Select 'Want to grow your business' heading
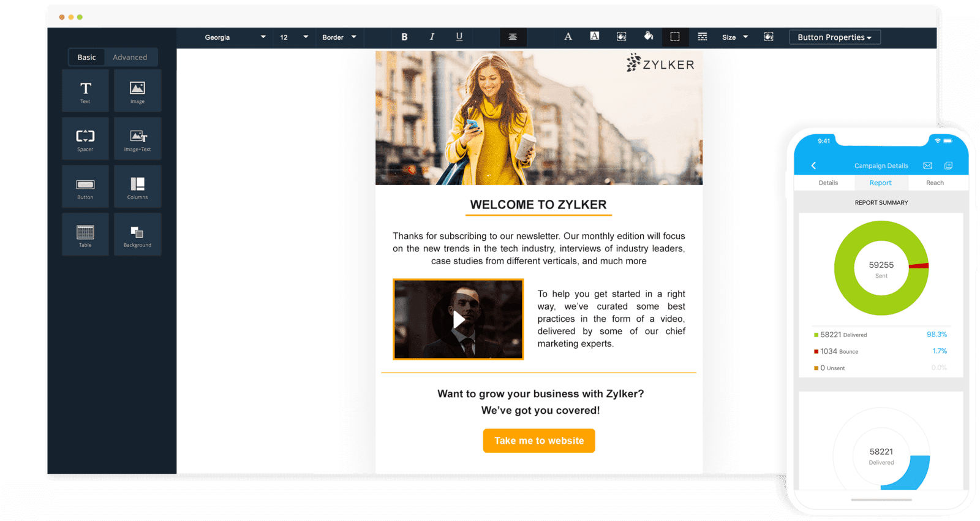Screen dimensions: 980x521 [540, 394]
